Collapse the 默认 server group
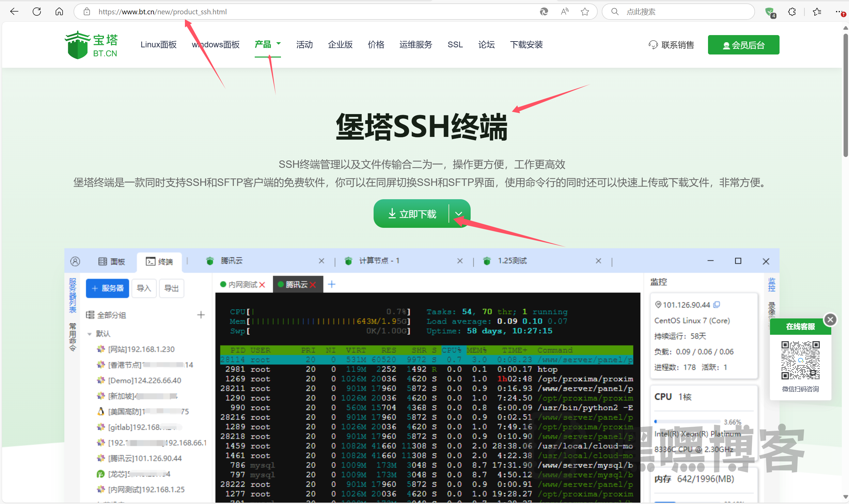The image size is (849, 504). (x=90, y=334)
